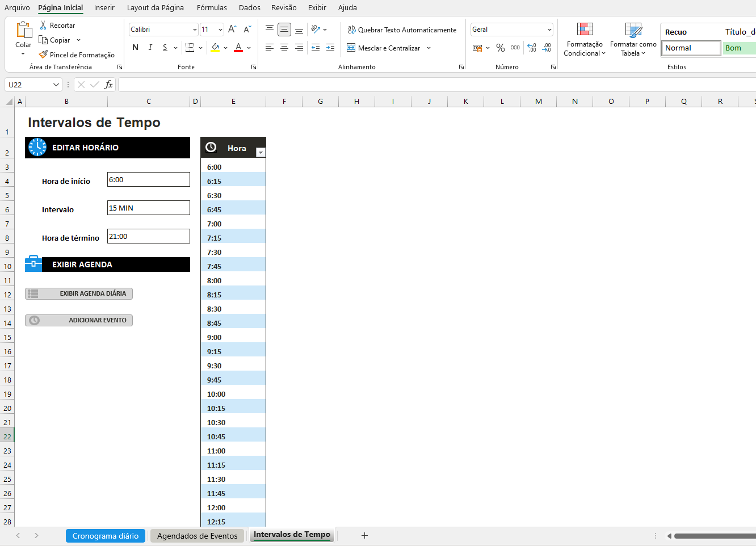Image resolution: width=756 pixels, height=546 pixels.
Task: Expand the Geral number format dropdown
Action: [x=549, y=30]
